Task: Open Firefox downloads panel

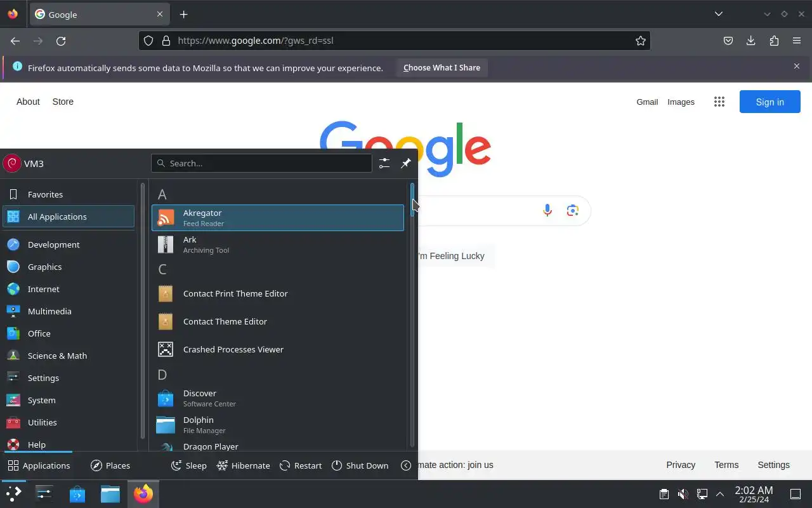Action: pyautogui.click(x=751, y=41)
